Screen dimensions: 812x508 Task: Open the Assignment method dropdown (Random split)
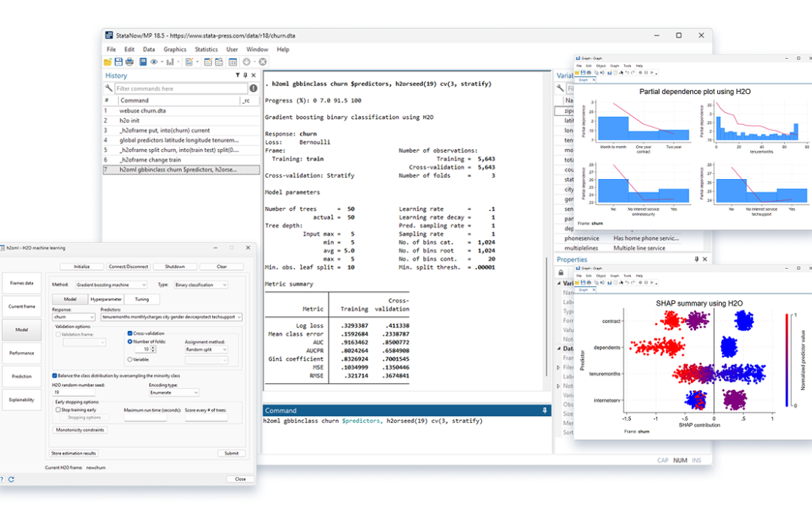(206, 349)
